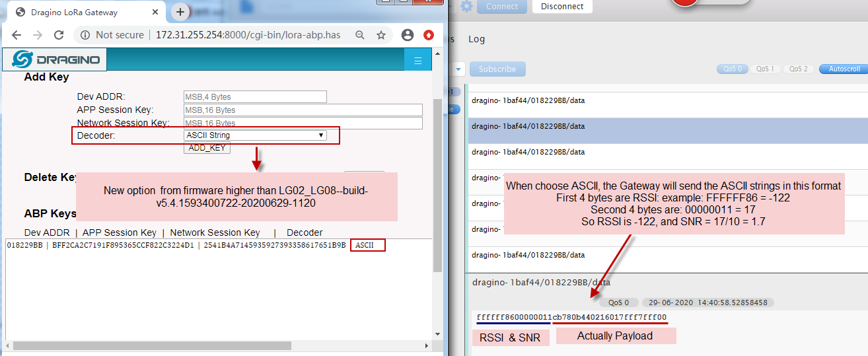Click the browser address bar URL
Viewport: 868px width, 356px height.
tap(248, 35)
